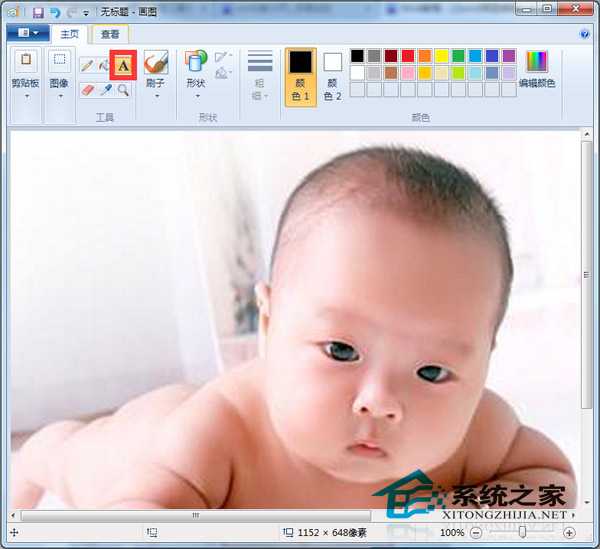Pick the lavender color swatch
The width and height of the screenshot is (600, 549).
tap(509, 73)
